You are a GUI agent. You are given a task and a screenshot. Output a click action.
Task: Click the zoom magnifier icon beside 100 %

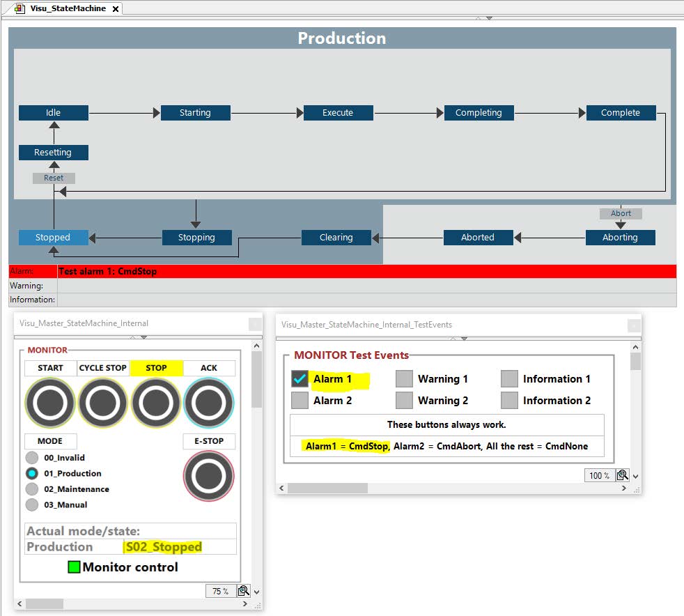[622, 475]
